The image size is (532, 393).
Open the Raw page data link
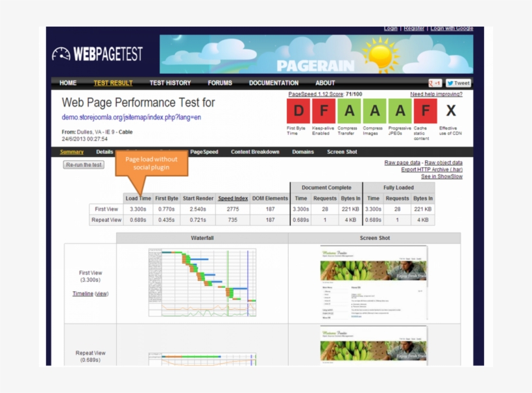402,163
